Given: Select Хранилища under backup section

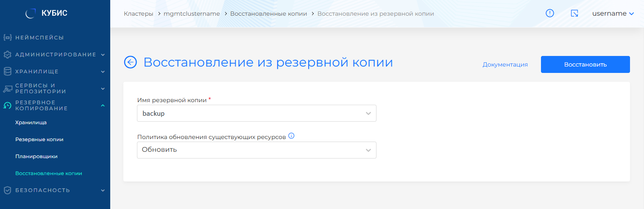Looking at the screenshot, I should tap(31, 123).
